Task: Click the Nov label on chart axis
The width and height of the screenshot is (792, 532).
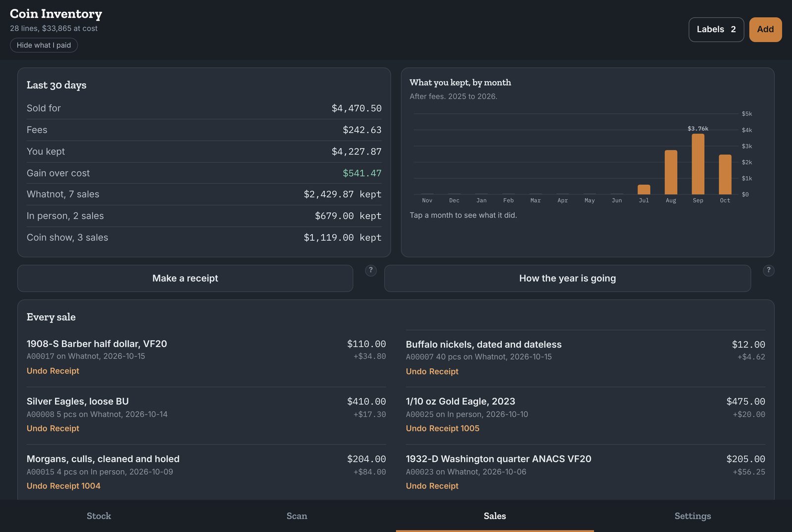Action: point(427,200)
